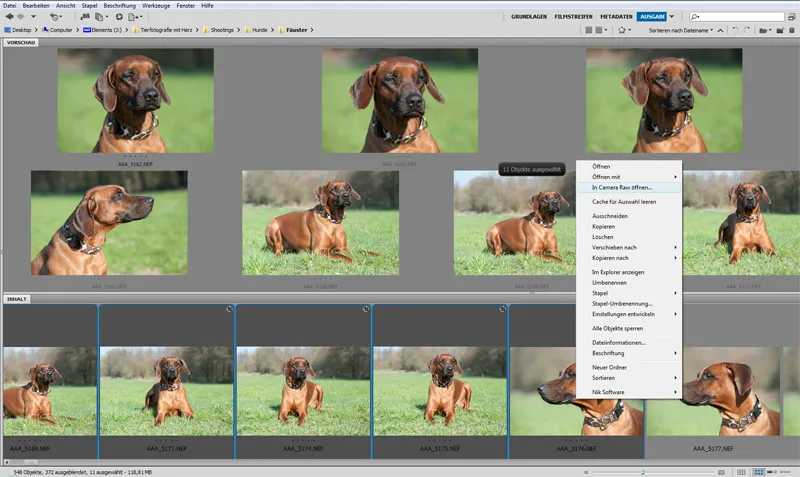The image size is (800, 477).
Task: Choose Öffnen in the context menu
Action: coord(601,166)
